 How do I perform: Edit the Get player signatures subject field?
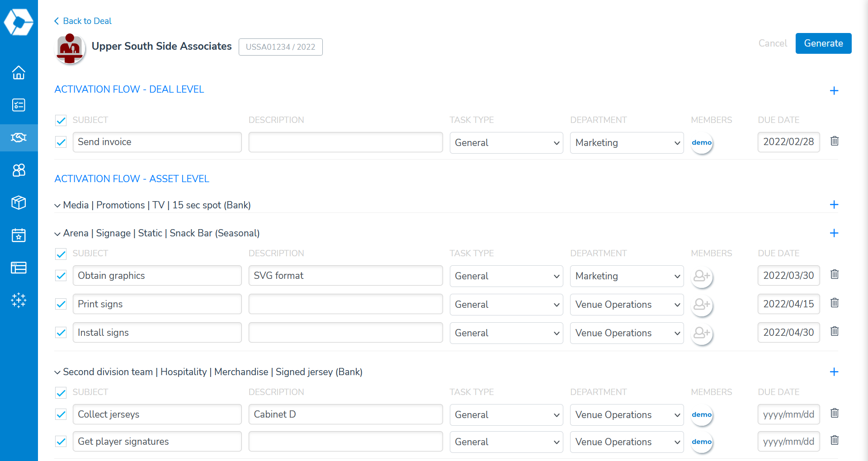pos(157,442)
